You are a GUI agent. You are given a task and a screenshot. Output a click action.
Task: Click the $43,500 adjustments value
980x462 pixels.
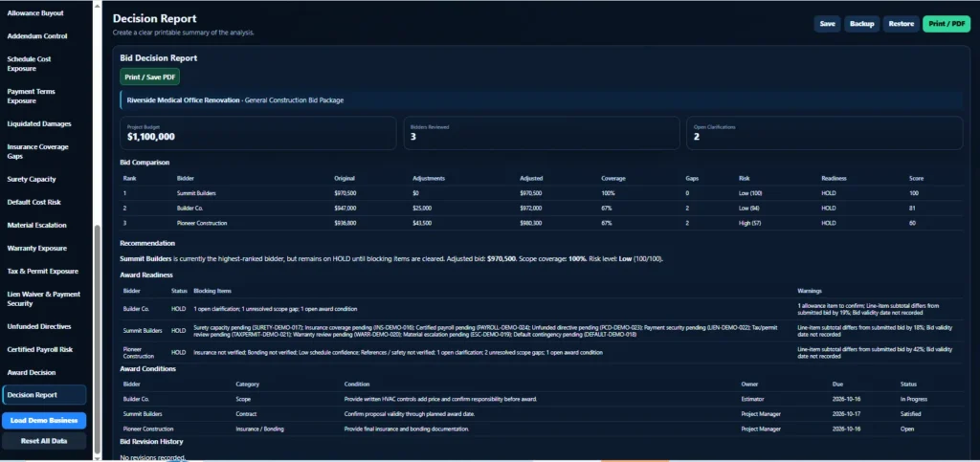pos(422,223)
